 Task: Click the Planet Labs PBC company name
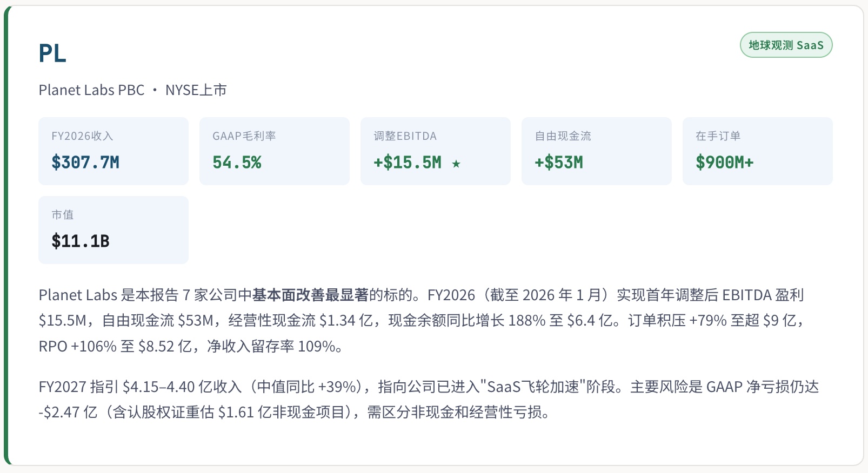coord(91,90)
